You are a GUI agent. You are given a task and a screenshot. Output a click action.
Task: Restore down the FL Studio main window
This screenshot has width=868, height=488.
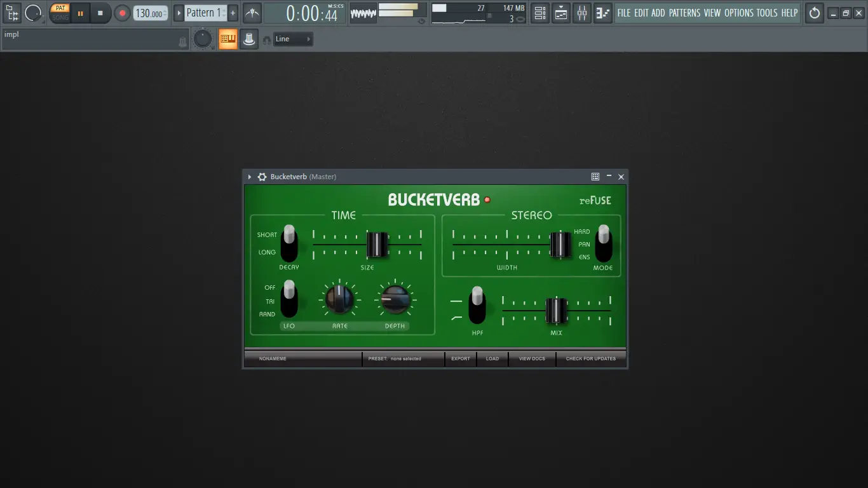click(x=846, y=13)
